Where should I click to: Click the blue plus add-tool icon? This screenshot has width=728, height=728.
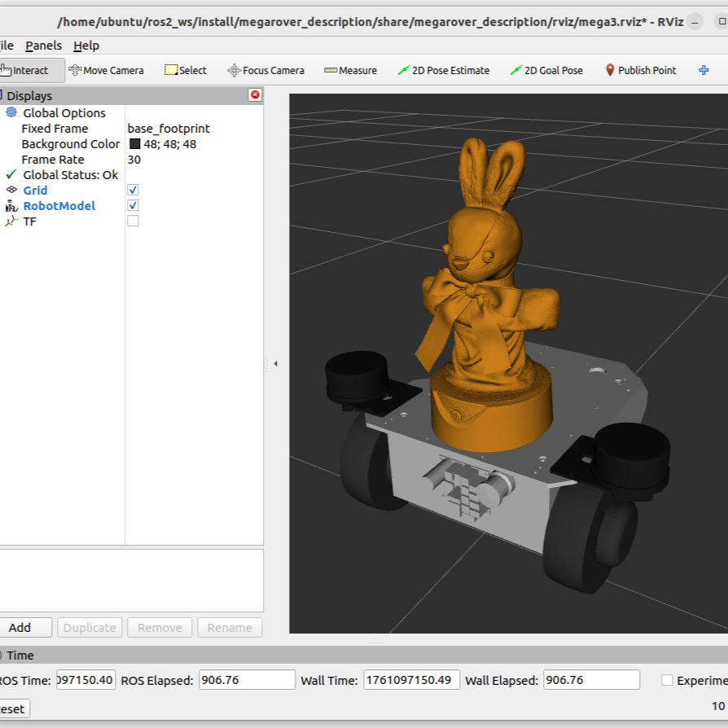704,70
